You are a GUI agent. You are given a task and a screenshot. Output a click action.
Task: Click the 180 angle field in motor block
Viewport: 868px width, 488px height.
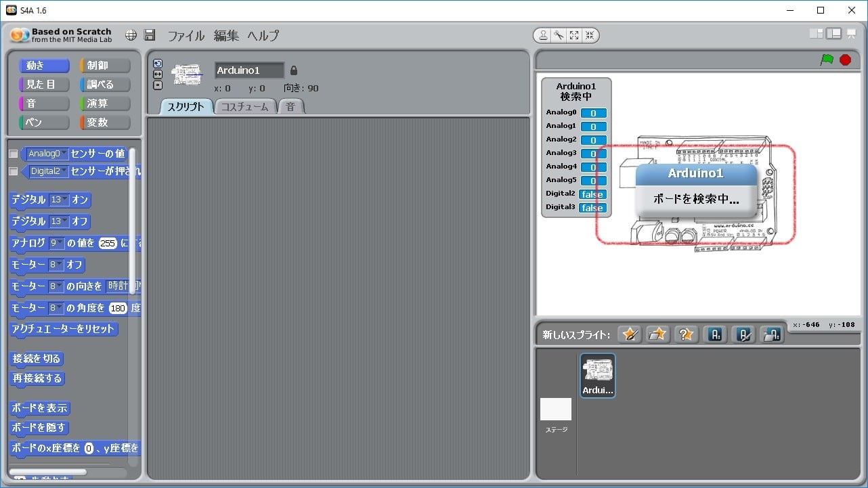[118, 308]
